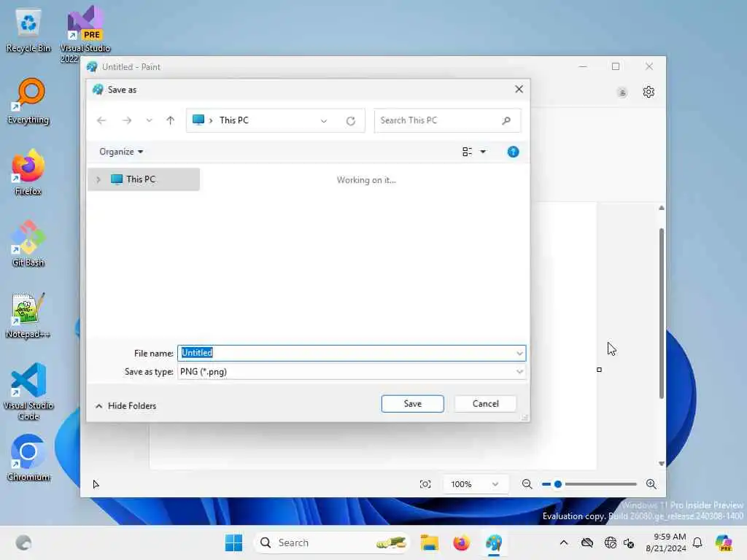Open the Save as type combo box

pos(352,371)
